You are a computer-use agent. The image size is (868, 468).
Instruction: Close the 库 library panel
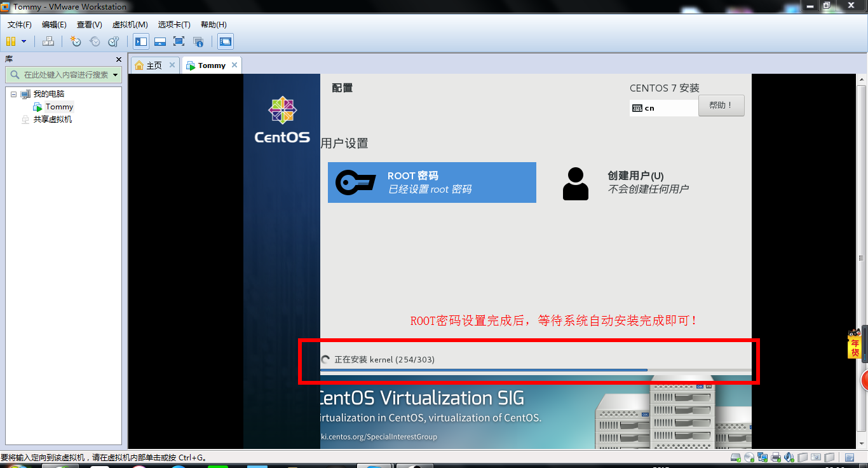coord(118,59)
